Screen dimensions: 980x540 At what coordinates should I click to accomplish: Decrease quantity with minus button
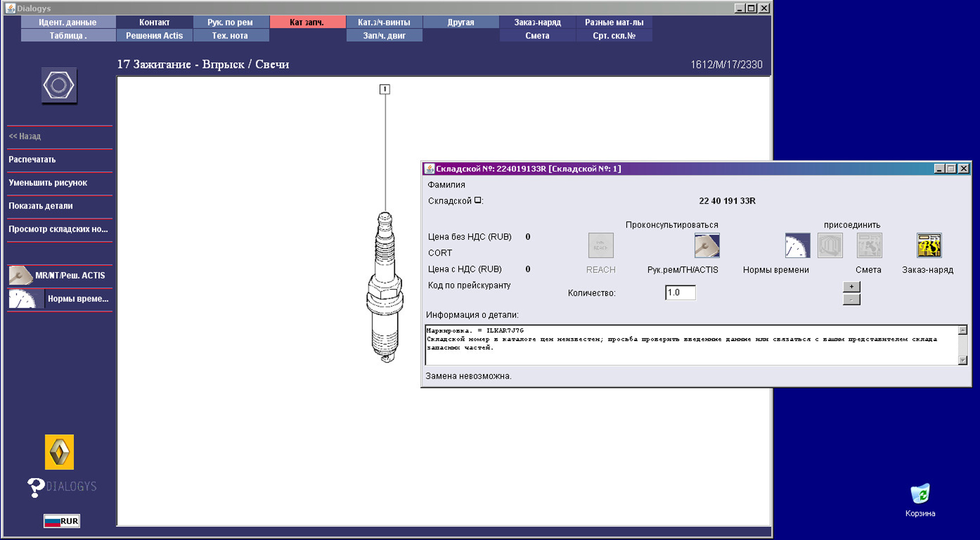851,300
